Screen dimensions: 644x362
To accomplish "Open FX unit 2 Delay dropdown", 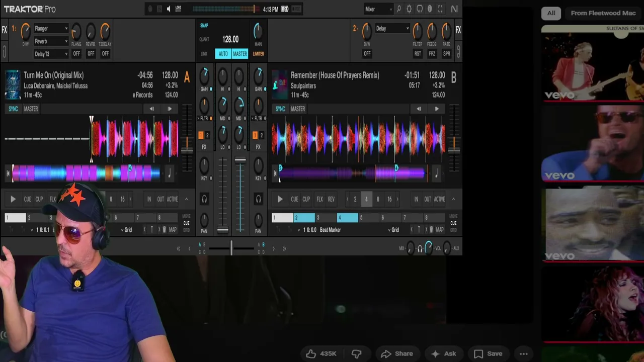I will point(392,29).
